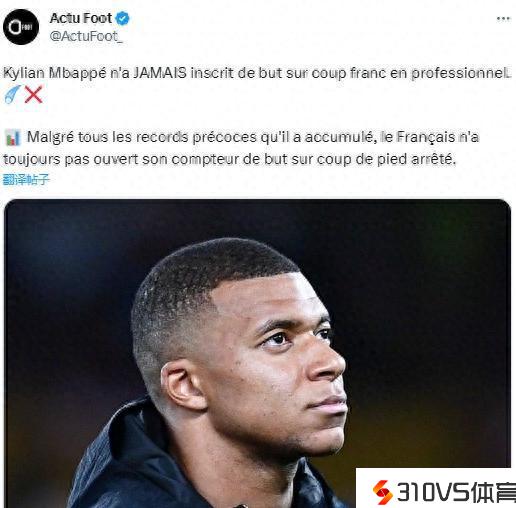The width and height of the screenshot is (516, 508).
Task: Click the blue verified badge
Action: (122, 18)
